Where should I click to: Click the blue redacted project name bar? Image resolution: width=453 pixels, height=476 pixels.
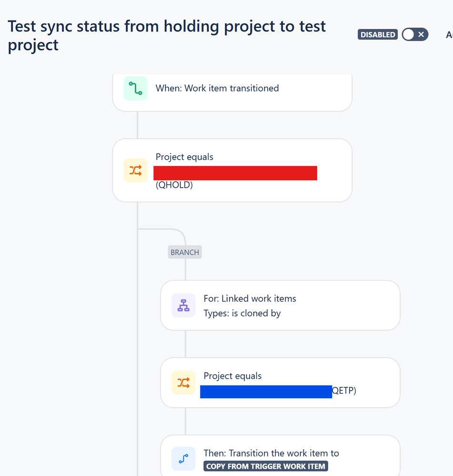[266, 392]
